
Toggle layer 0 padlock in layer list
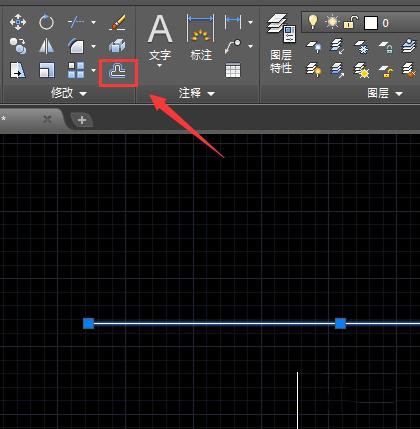coord(351,23)
